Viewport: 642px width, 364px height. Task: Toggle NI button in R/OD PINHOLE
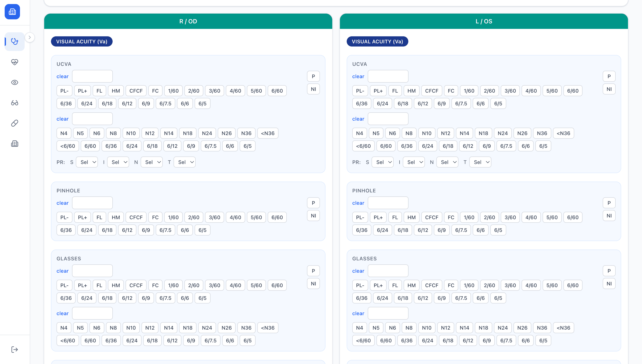click(313, 216)
